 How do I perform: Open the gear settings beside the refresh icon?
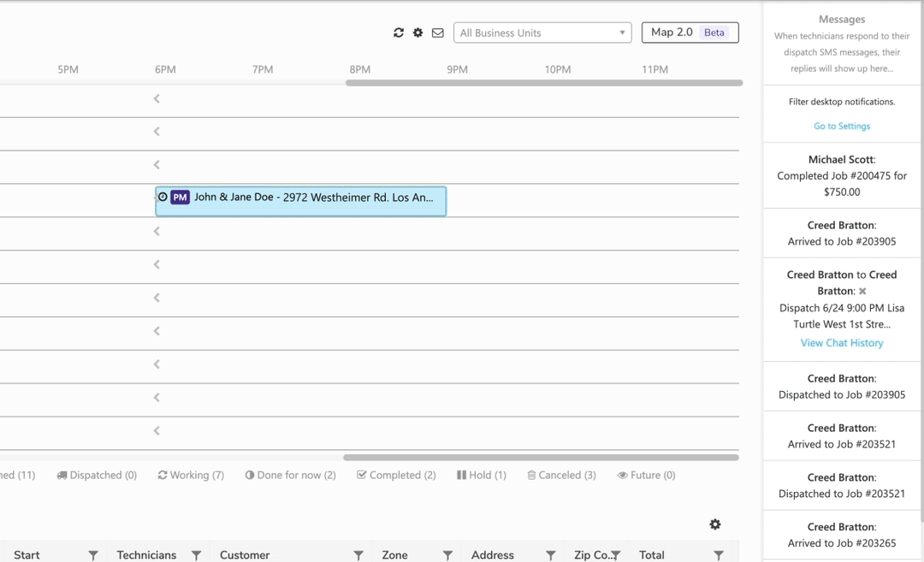coord(418,33)
